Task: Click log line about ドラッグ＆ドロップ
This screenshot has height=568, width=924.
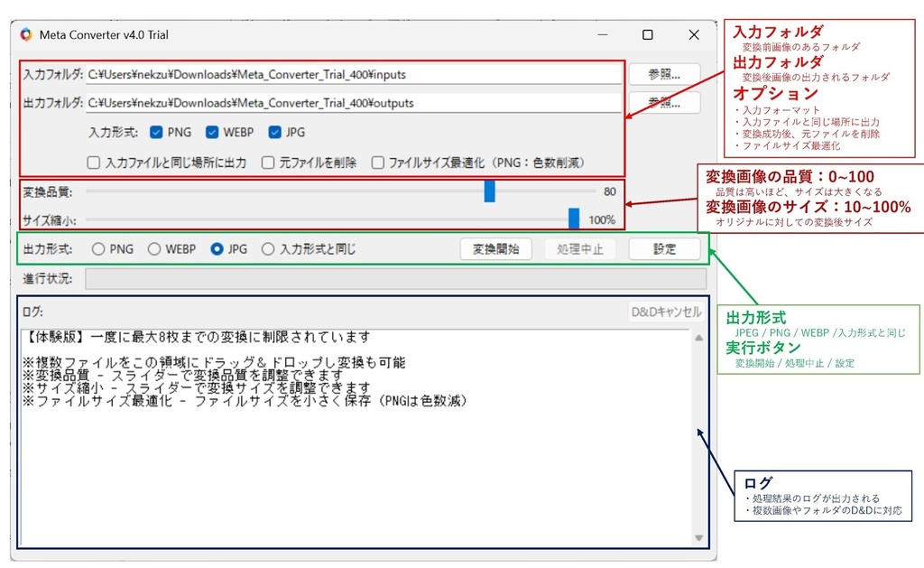Action: point(214,362)
